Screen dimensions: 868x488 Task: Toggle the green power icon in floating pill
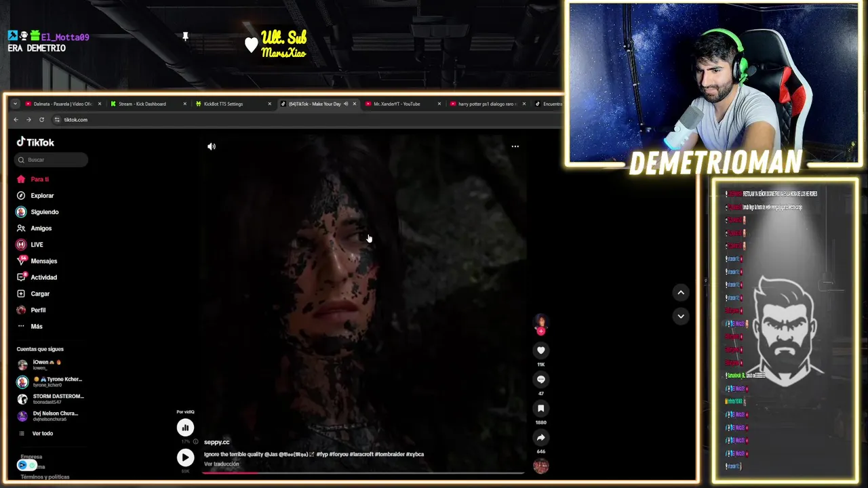(32, 465)
